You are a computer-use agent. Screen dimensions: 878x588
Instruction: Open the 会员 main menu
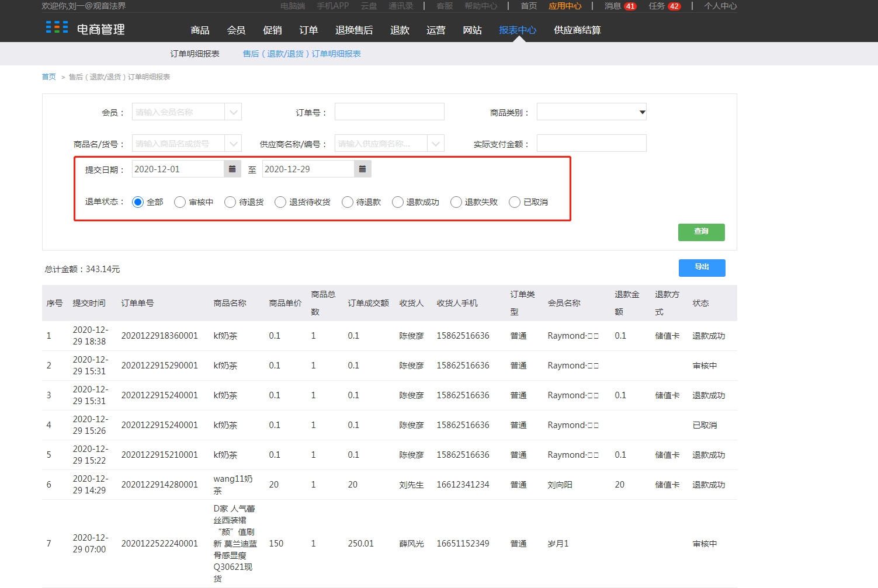(x=236, y=30)
